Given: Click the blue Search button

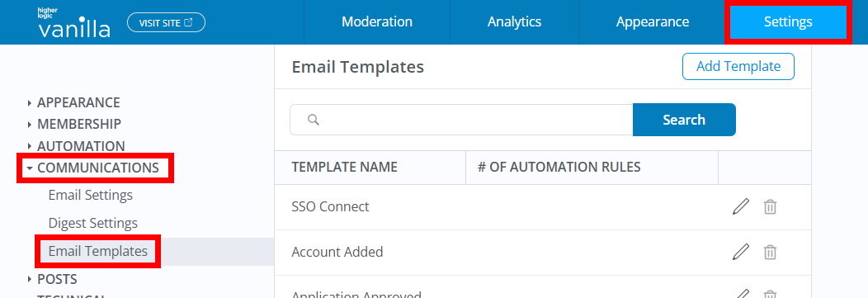Looking at the screenshot, I should 684,120.
